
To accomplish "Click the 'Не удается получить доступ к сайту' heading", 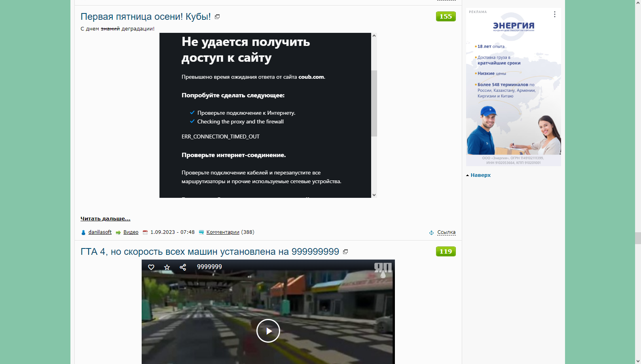I will [246, 49].
